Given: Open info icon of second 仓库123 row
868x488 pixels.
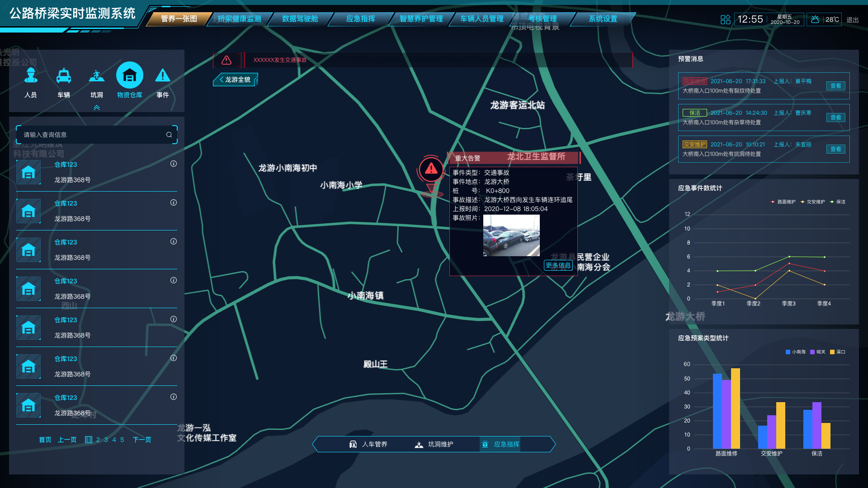Looking at the screenshot, I should coord(174,203).
